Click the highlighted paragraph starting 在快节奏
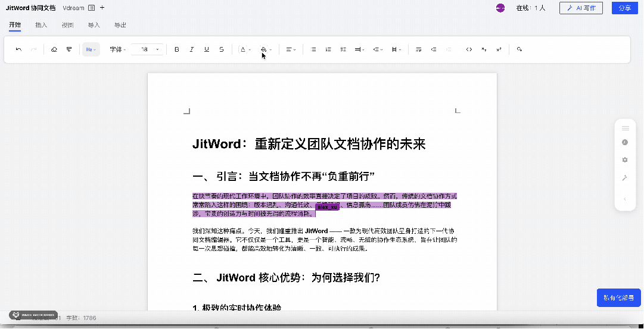The image size is (644, 329). point(325,205)
